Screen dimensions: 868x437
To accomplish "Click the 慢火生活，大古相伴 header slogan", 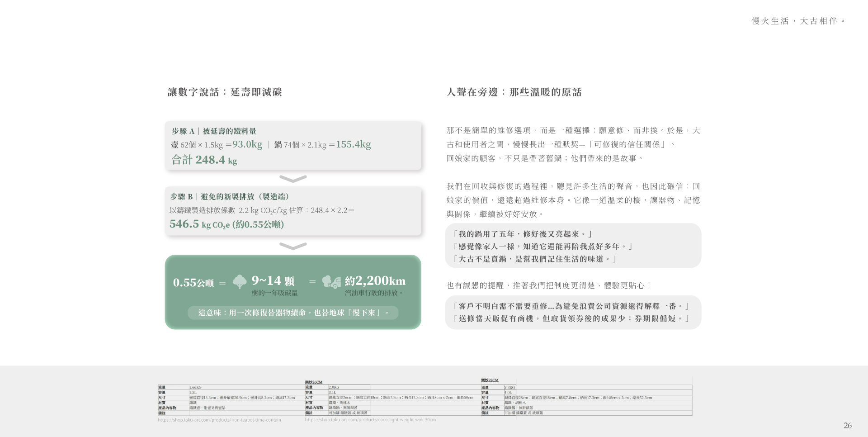I will coord(798,21).
